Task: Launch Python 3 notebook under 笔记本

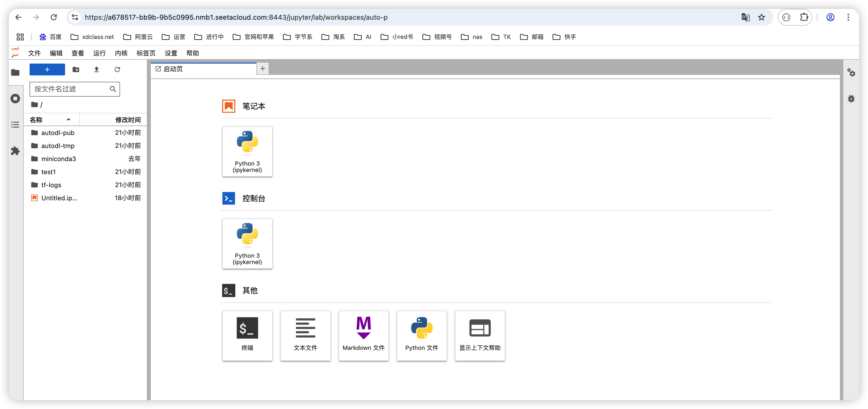Action: coord(247,151)
